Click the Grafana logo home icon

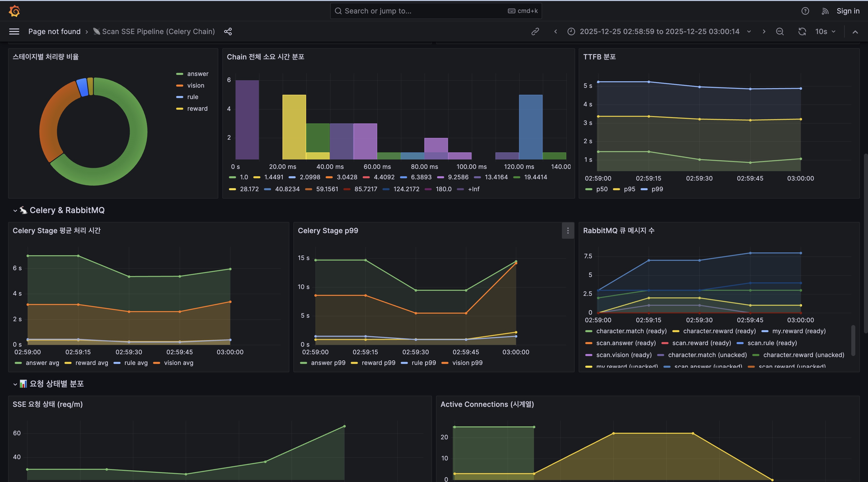(x=14, y=11)
